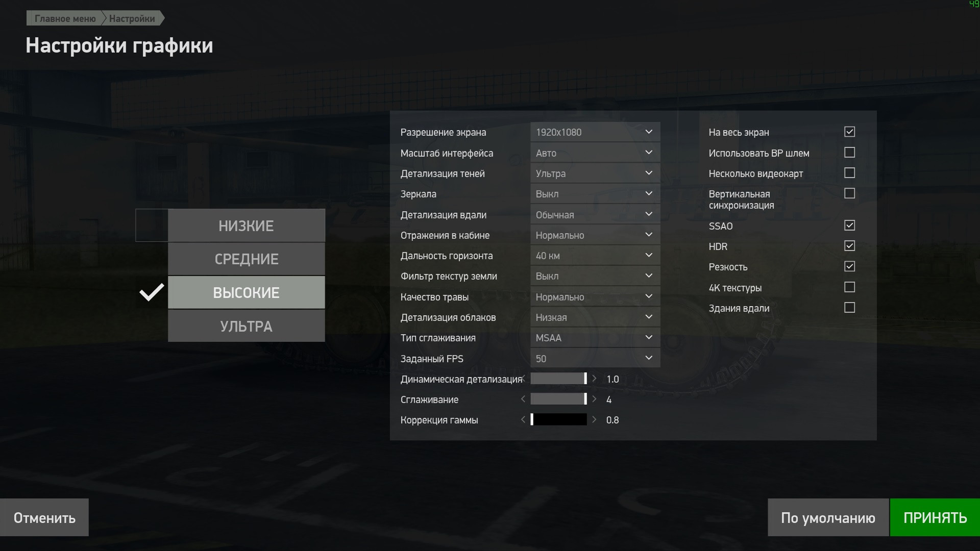Open Дальность горизонта dropdown
Viewport: 980px width, 551px height.
(595, 256)
